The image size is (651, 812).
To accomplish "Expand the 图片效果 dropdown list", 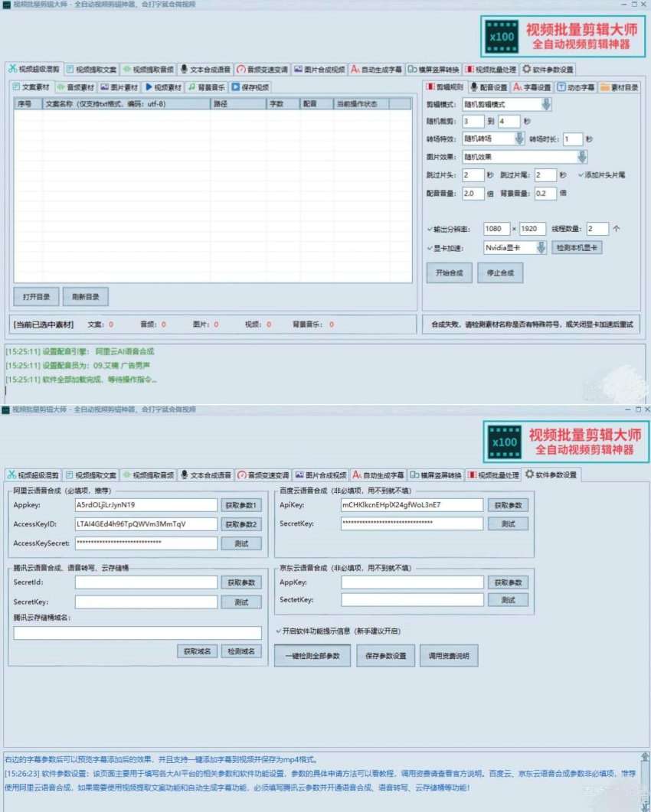I will (x=582, y=157).
